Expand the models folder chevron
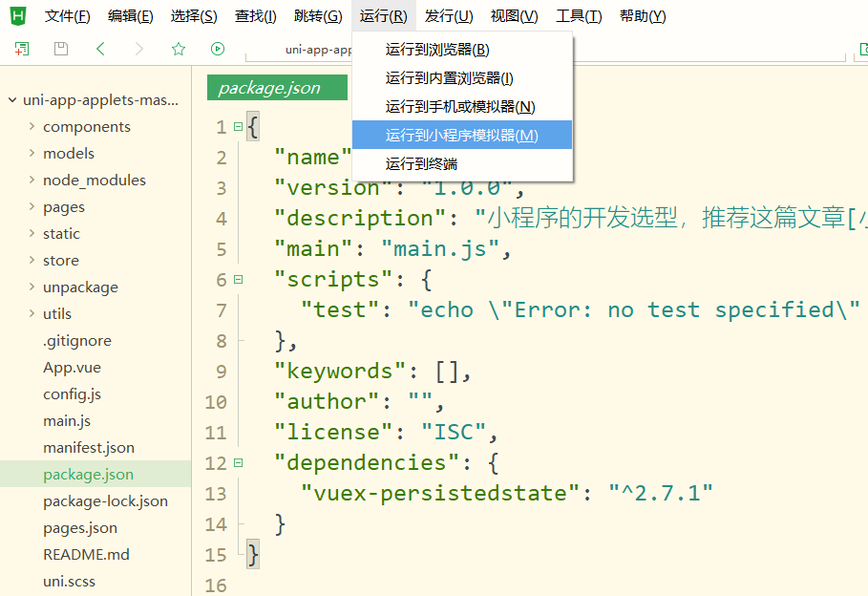868x596 pixels. click(x=32, y=153)
